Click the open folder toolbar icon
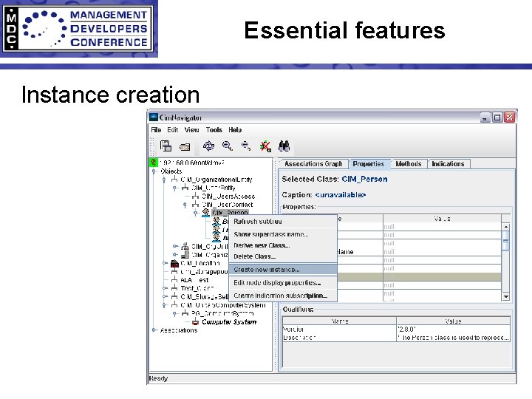The width and height of the screenshot is (532, 399). click(185, 146)
